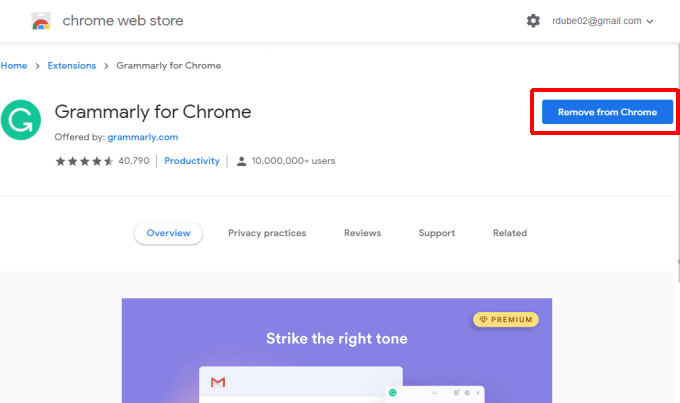Open the Reviews tab

(362, 233)
